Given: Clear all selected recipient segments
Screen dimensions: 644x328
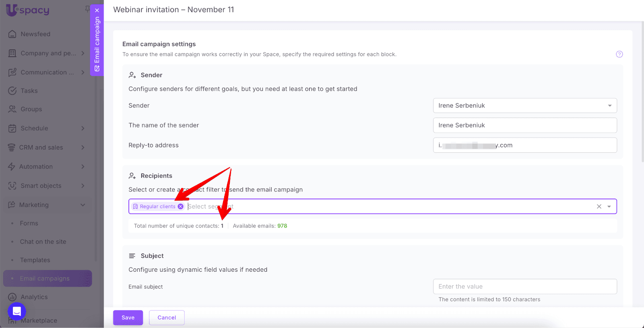Looking at the screenshot, I should [599, 207].
